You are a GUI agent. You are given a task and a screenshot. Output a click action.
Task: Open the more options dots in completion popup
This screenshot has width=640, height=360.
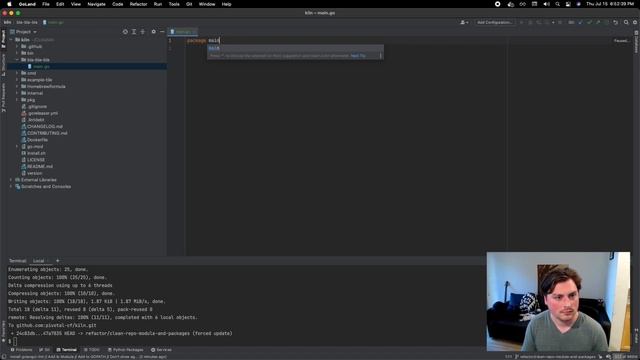[x=380, y=56]
